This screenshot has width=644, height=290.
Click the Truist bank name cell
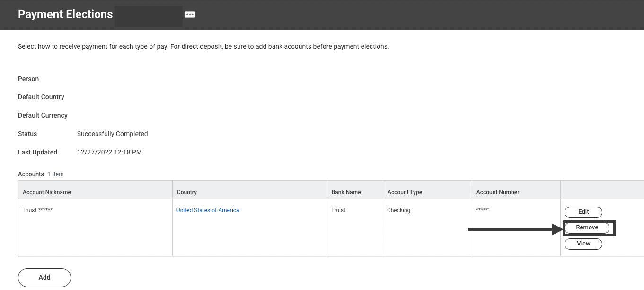tap(338, 210)
